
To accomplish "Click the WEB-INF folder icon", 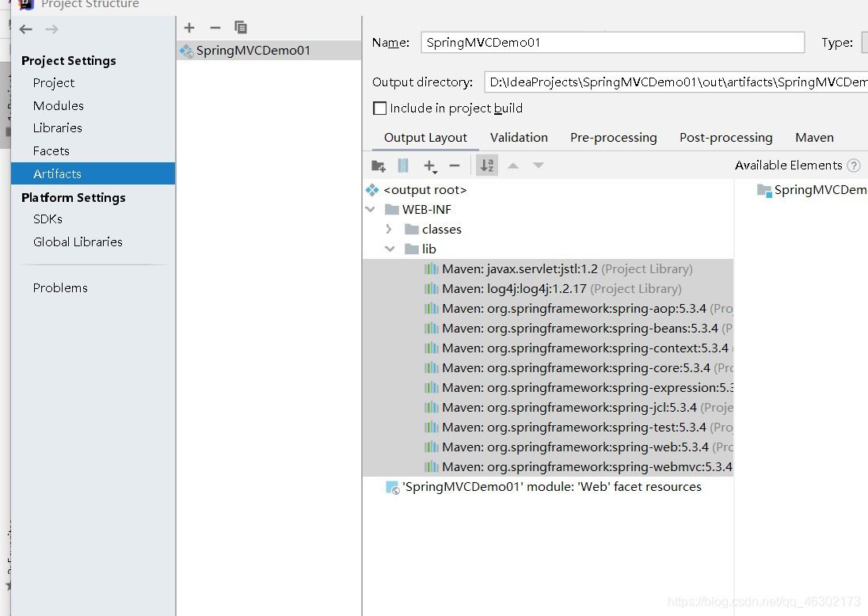I will [392, 210].
